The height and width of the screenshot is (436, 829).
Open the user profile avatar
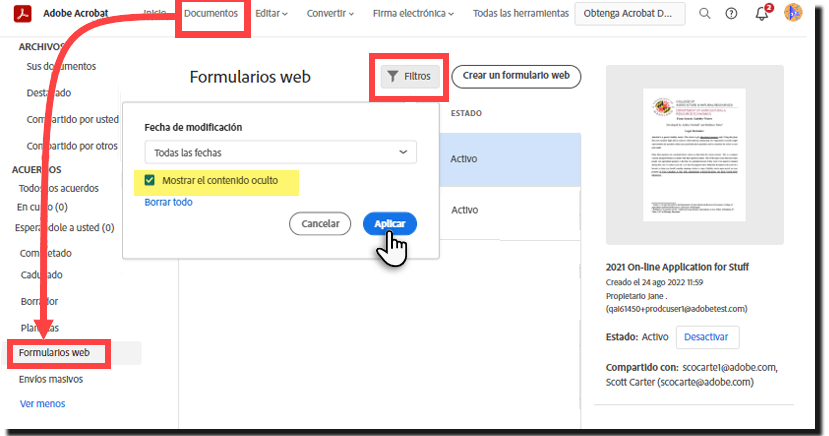tap(793, 13)
